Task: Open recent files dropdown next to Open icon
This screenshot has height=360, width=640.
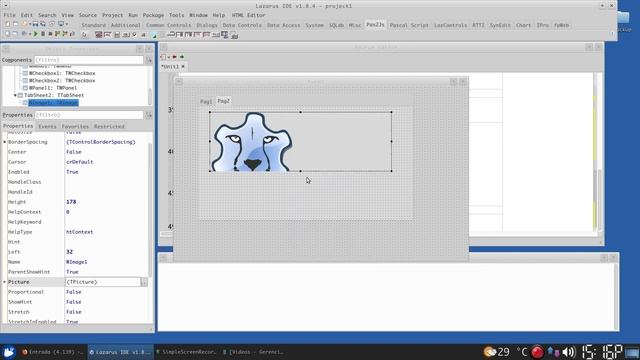Action: [29, 24]
